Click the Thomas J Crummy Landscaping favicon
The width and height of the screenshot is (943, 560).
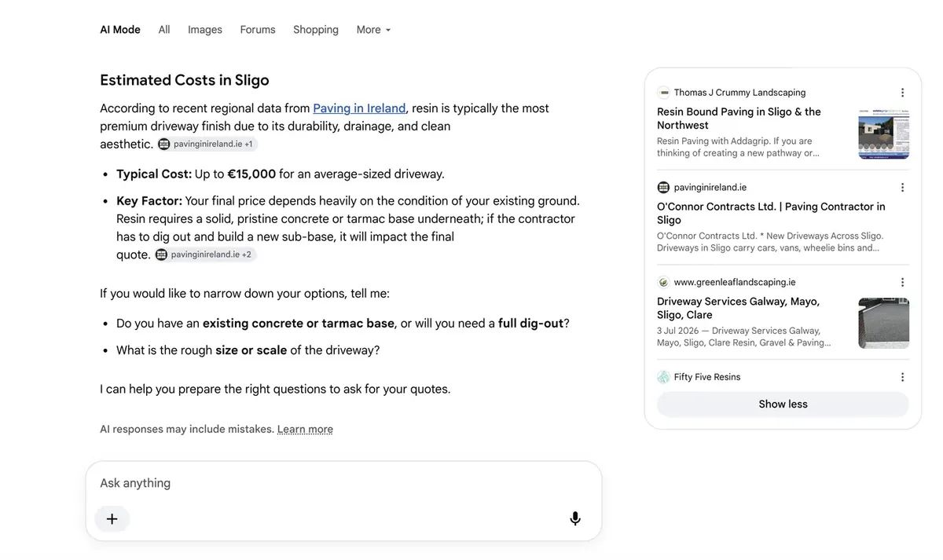tap(664, 93)
